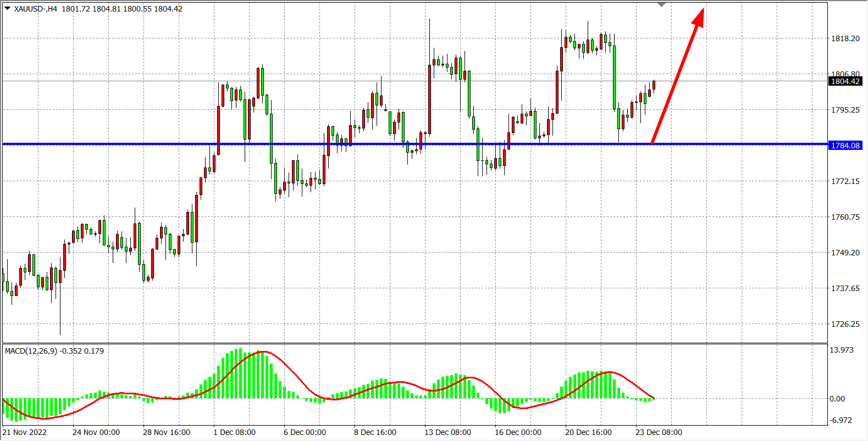This screenshot has height=441, width=868.
Task: Click the blue 1784.08 price tag
Action: tap(845, 146)
